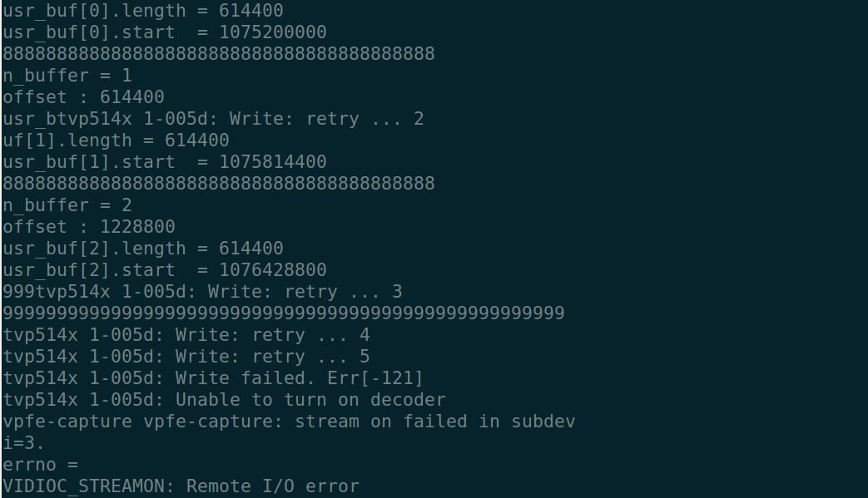Viewport: 868px width, 498px height.
Task: Click the long row of 9s
Action: pos(284,313)
